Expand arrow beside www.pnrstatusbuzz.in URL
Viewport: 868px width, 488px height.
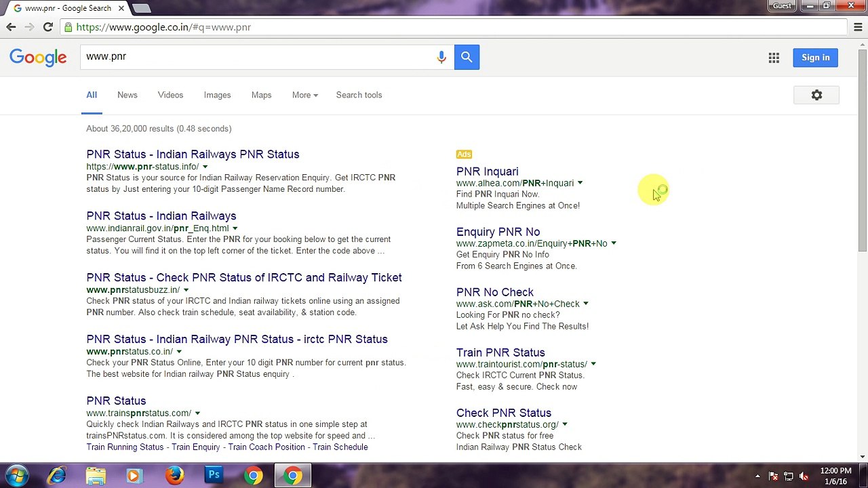click(186, 290)
